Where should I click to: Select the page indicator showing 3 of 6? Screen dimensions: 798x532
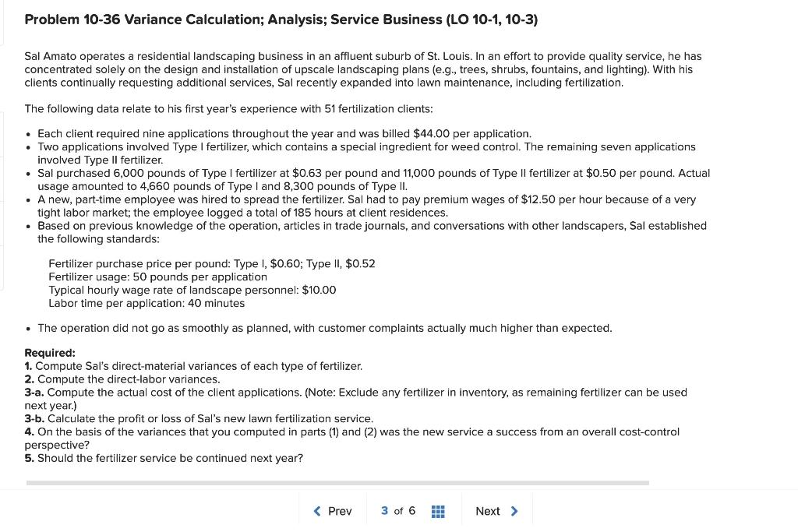(397, 511)
